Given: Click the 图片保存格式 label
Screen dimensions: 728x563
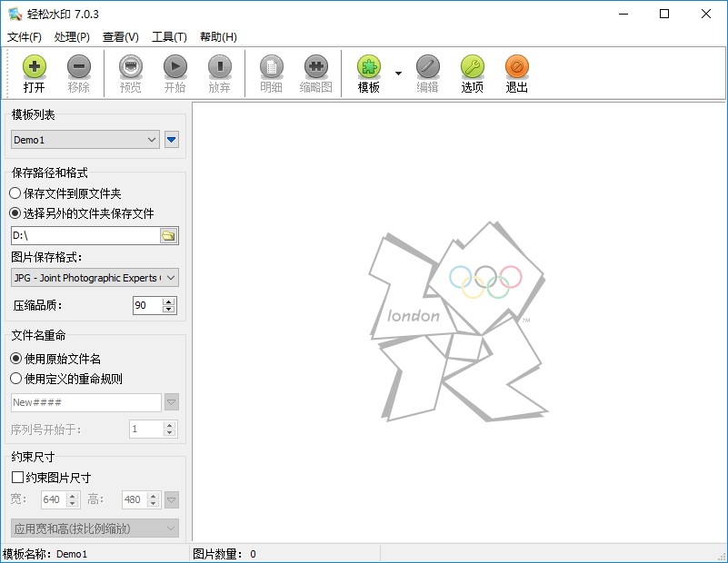Looking at the screenshot, I should 46,257.
